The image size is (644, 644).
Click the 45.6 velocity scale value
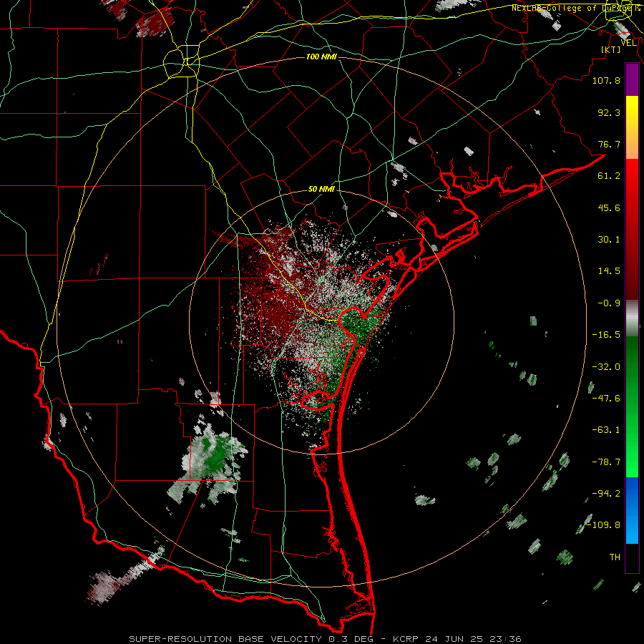609,208
